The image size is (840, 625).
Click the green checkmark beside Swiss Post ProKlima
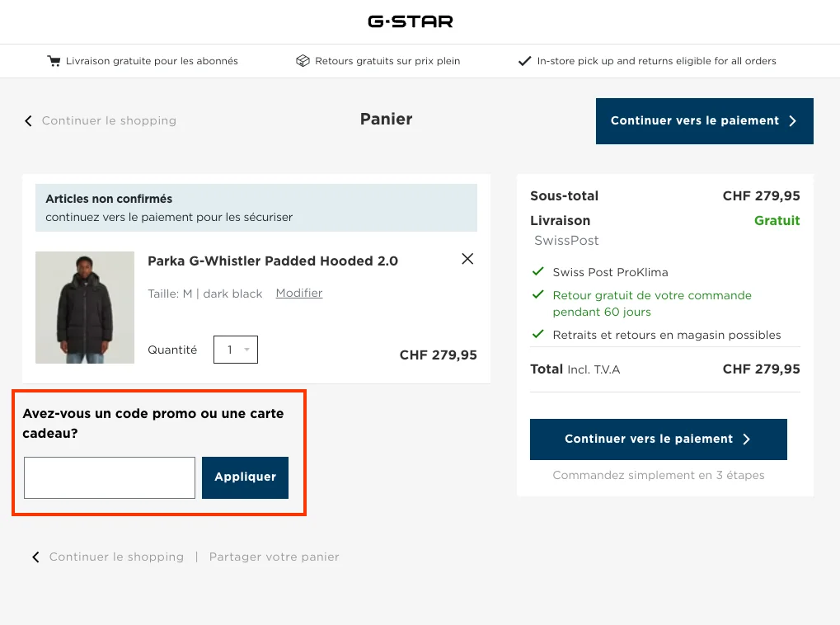pyautogui.click(x=537, y=271)
